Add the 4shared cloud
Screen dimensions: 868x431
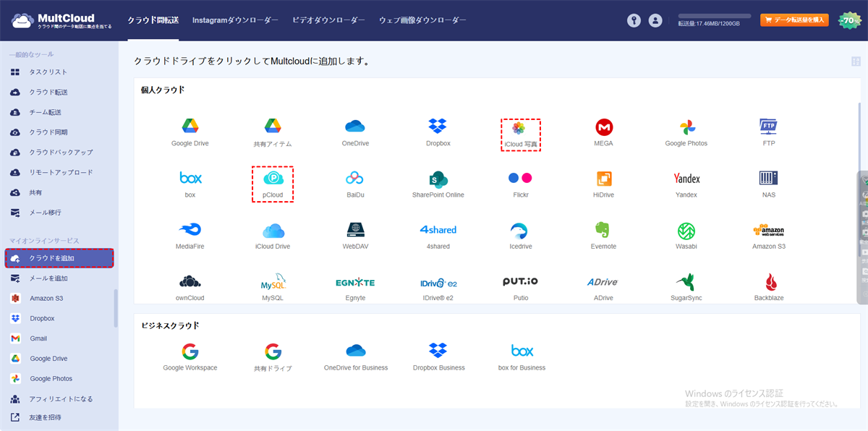(438, 230)
